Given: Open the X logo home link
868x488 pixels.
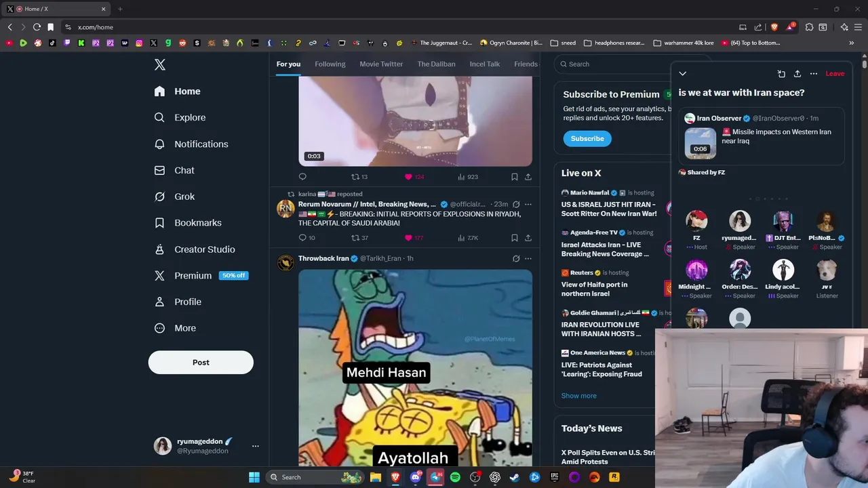Looking at the screenshot, I should click(160, 64).
